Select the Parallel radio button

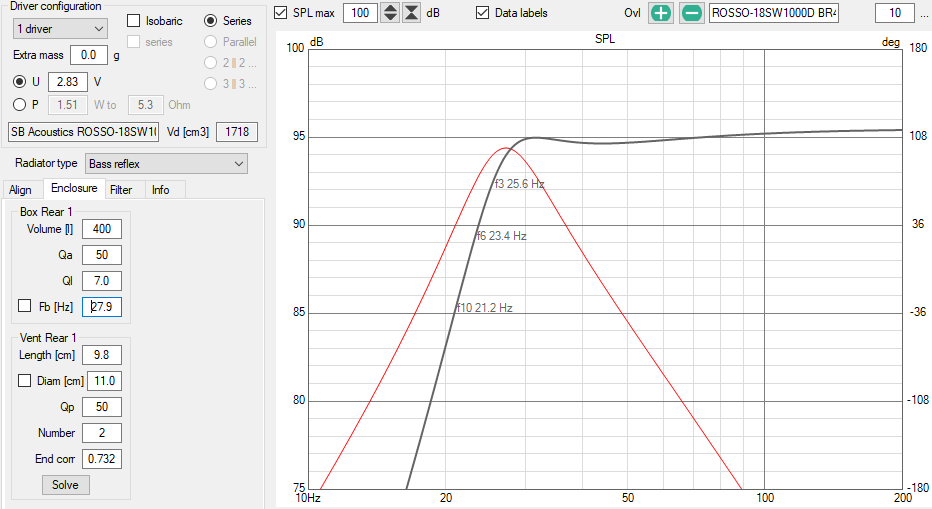click(x=210, y=42)
